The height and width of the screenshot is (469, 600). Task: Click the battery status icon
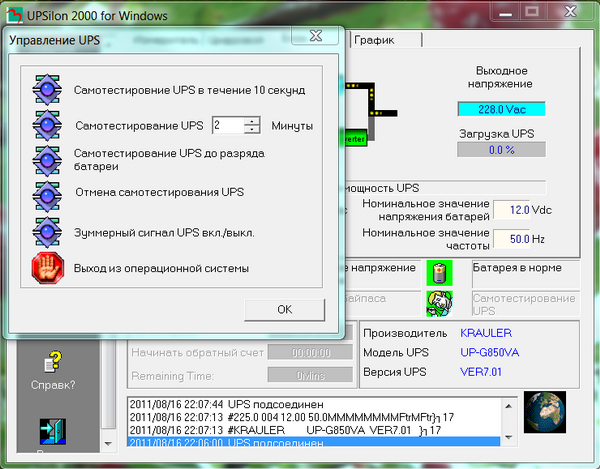tap(439, 273)
